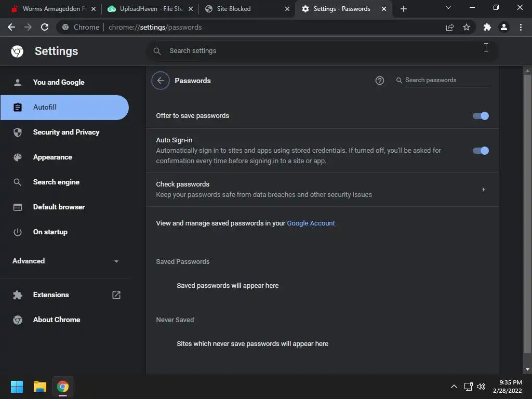Close the Worms Armageddon tab
This screenshot has height=399, width=532.
click(x=94, y=9)
